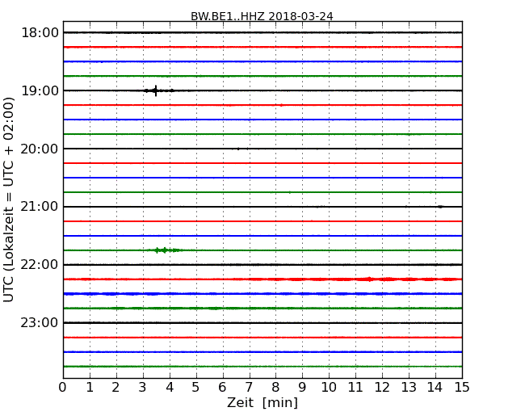Click the green seismic event before 22:00

click(165, 250)
